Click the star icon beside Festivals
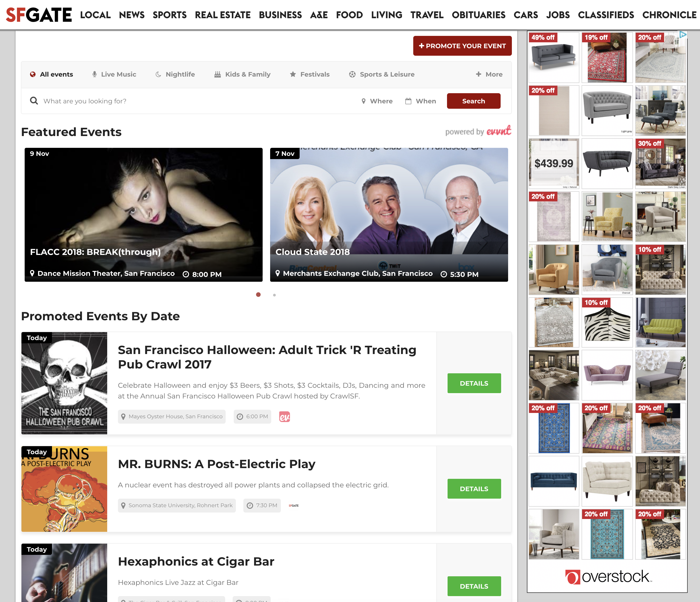The height and width of the screenshot is (602, 700). [293, 74]
